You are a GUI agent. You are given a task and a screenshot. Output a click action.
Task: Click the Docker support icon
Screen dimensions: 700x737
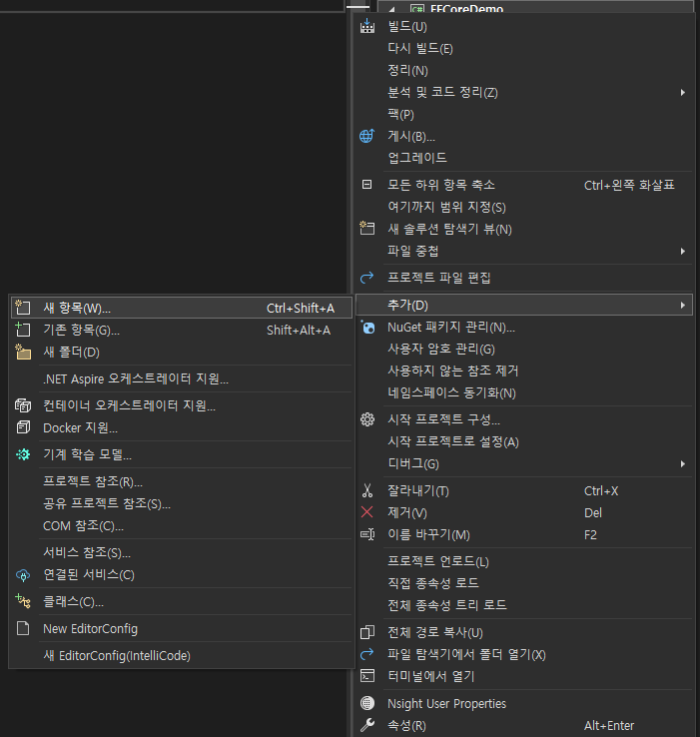[x=23, y=427]
